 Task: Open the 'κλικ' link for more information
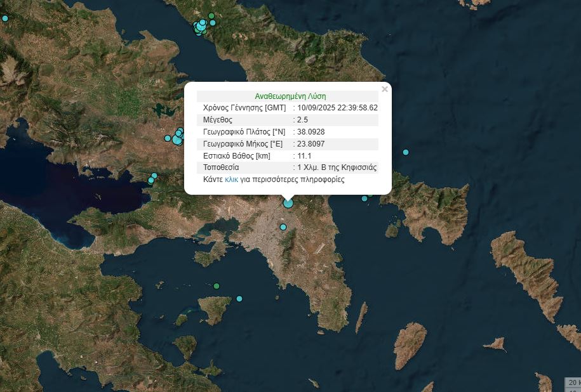point(231,180)
